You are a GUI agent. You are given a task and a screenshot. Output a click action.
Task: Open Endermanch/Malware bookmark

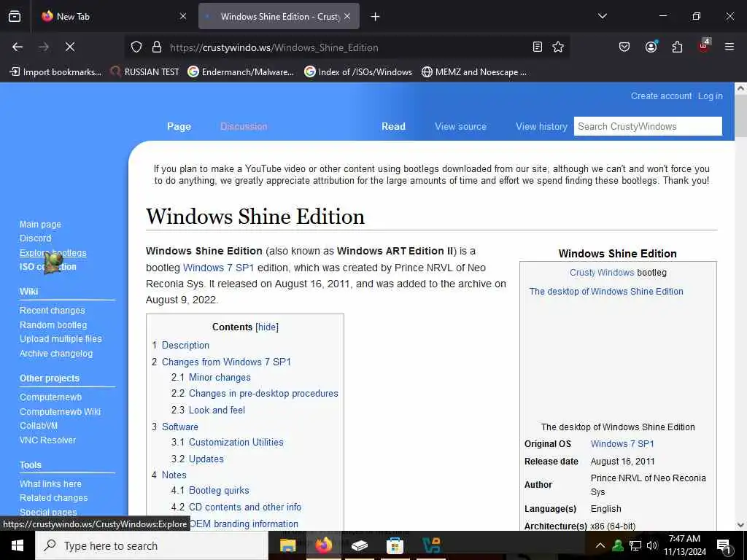tap(241, 72)
